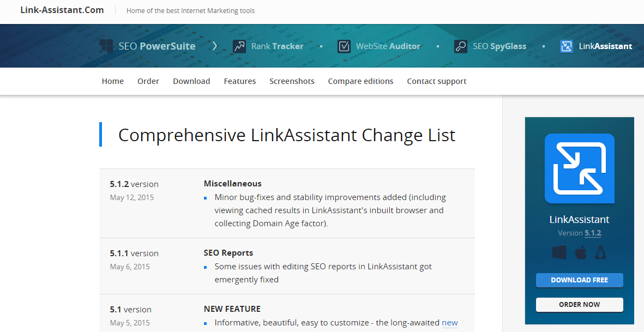Open the Screenshots menu item
The image size is (644, 332).
click(292, 81)
